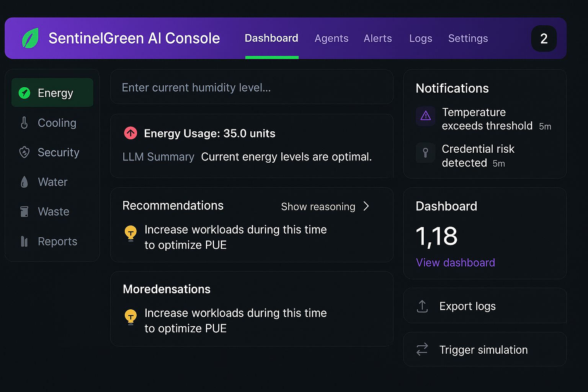The height and width of the screenshot is (392, 588).
Task: Click the red energy usage arrow icon
Action: coord(131,133)
